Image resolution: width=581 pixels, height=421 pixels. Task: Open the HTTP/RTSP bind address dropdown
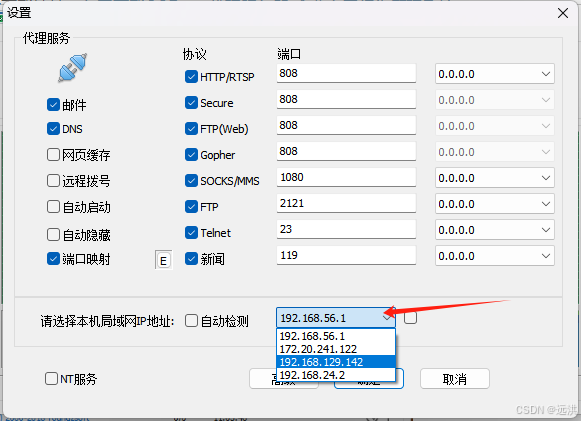coord(495,74)
